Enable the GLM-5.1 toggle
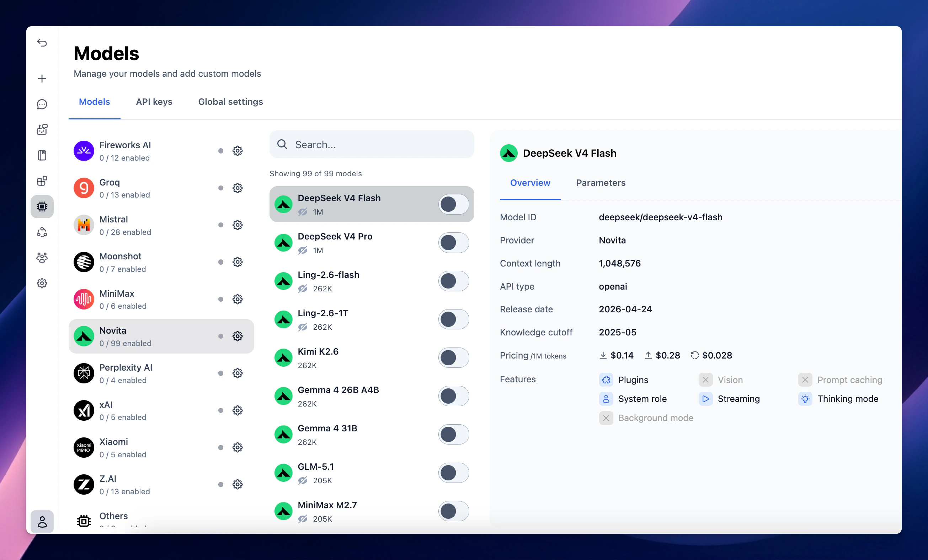The height and width of the screenshot is (560, 928). pyautogui.click(x=453, y=473)
